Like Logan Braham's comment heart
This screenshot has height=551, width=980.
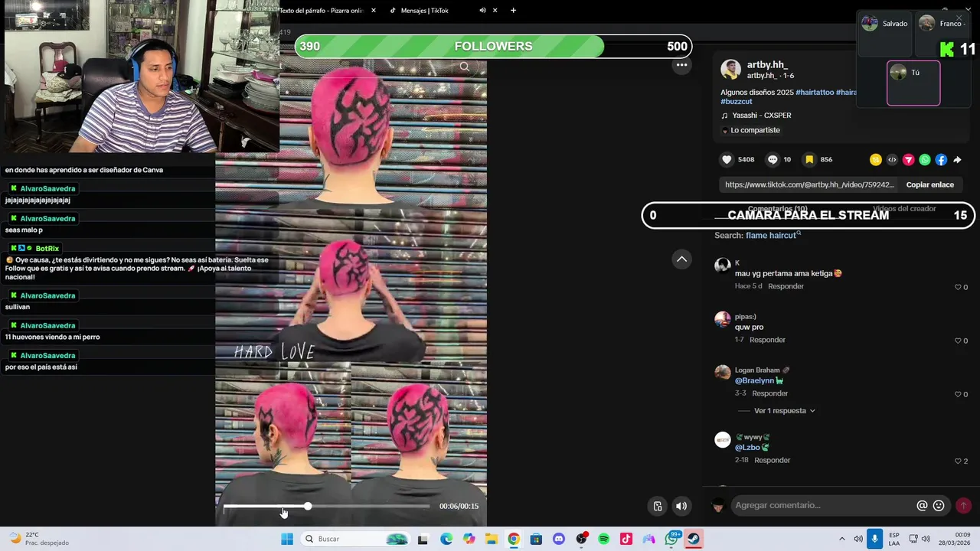[x=958, y=394]
